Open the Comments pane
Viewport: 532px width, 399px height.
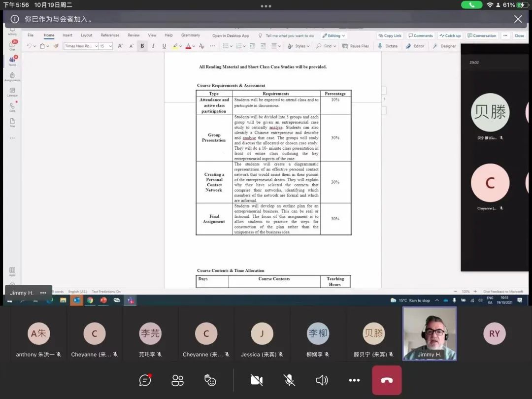pyautogui.click(x=420, y=35)
